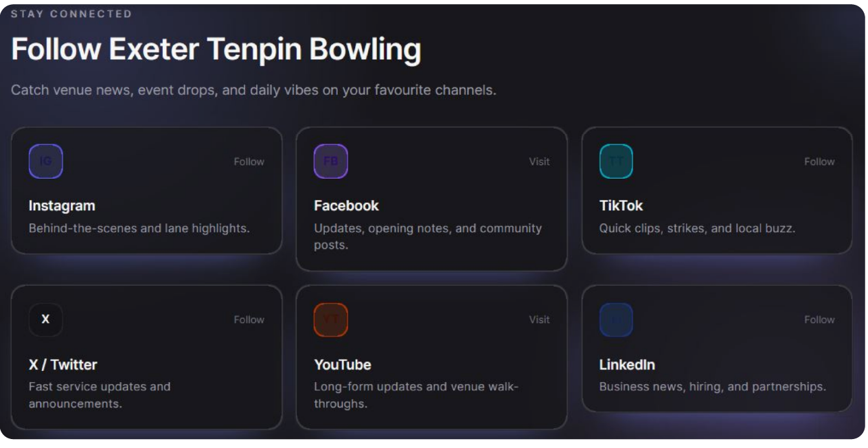Screen dimensions: 868x448
Task: Visit link on the YouTube card
Action: pos(539,320)
